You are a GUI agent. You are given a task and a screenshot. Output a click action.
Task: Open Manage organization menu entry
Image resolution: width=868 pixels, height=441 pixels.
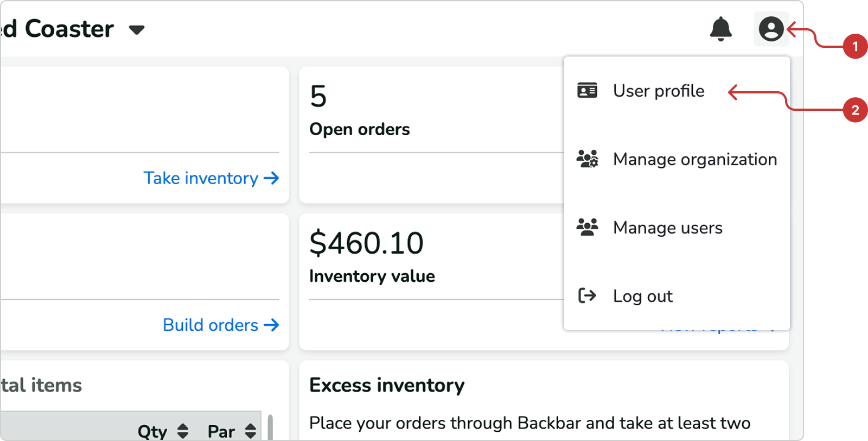676,159
